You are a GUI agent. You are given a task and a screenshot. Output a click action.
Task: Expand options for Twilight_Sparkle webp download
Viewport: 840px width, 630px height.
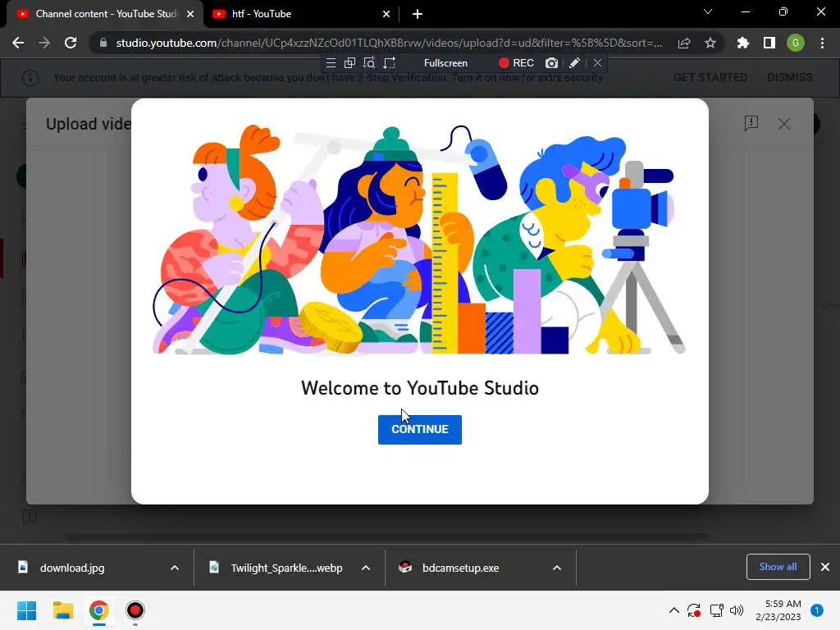[x=366, y=568]
